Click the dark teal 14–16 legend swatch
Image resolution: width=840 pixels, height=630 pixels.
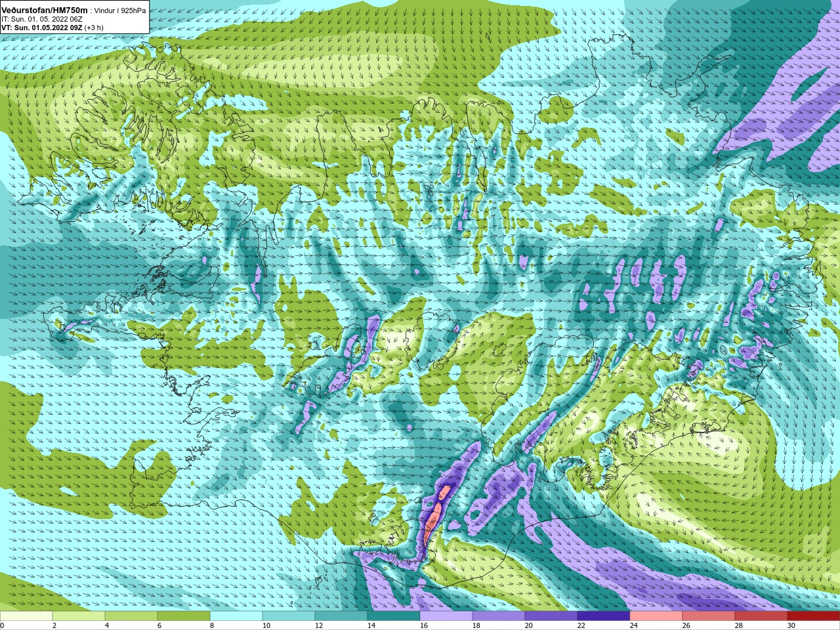point(394,616)
